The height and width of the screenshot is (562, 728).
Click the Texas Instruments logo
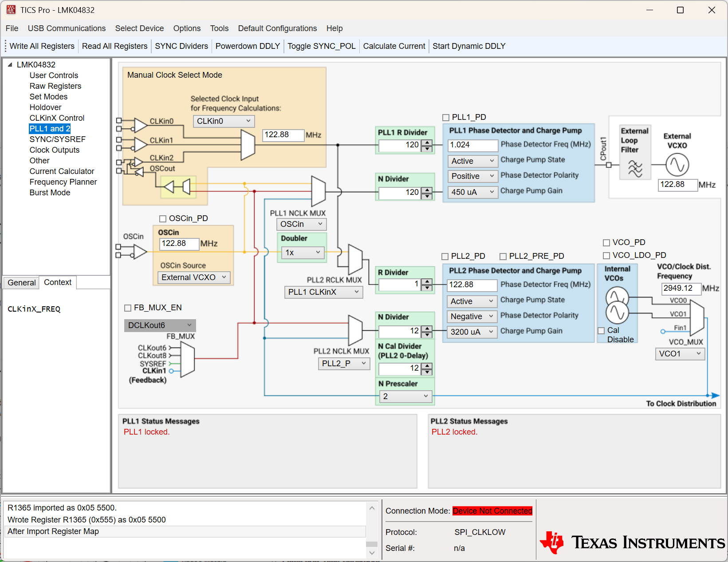tap(633, 542)
